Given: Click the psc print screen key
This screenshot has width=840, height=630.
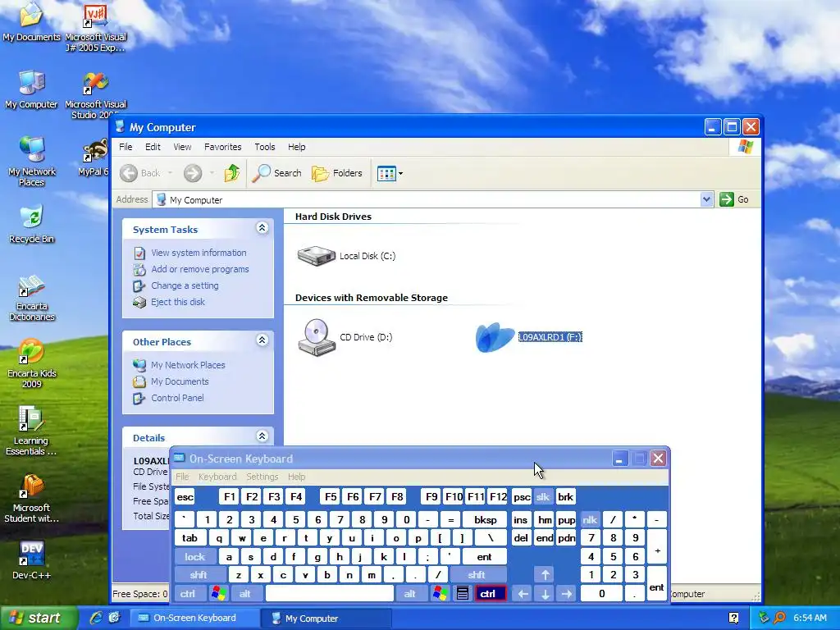Looking at the screenshot, I should (x=522, y=496).
